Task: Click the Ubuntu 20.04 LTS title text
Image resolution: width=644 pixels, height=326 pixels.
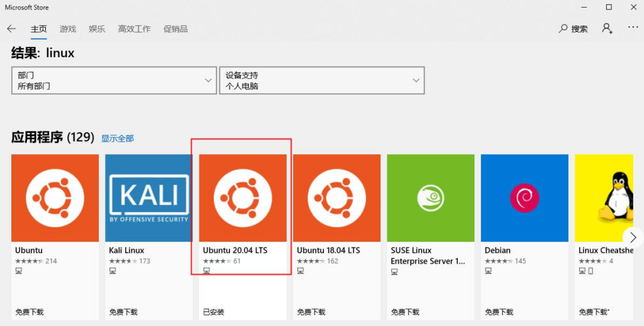Action: click(x=235, y=250)
